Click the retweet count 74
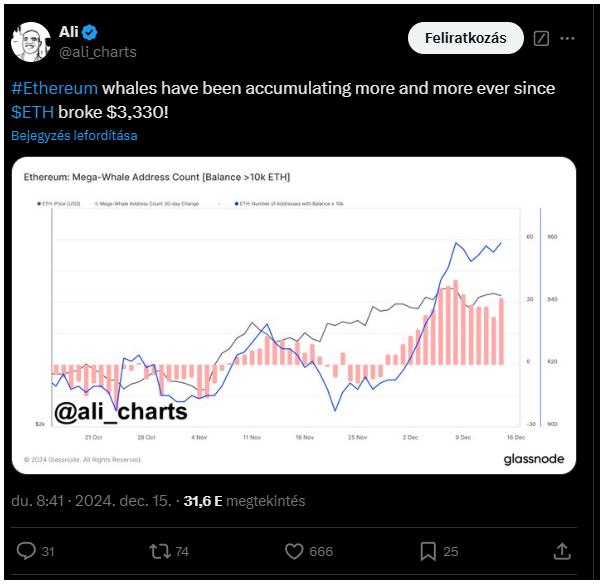The width and height of the screenshot is (604, 584). click(x=182, y=552)
